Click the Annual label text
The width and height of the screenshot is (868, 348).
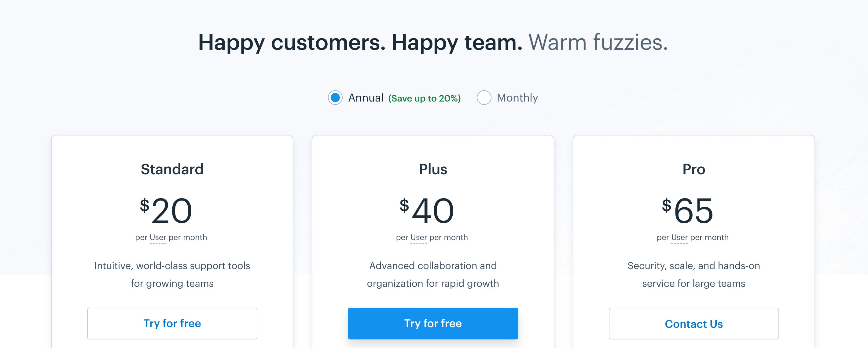[366, 98]
